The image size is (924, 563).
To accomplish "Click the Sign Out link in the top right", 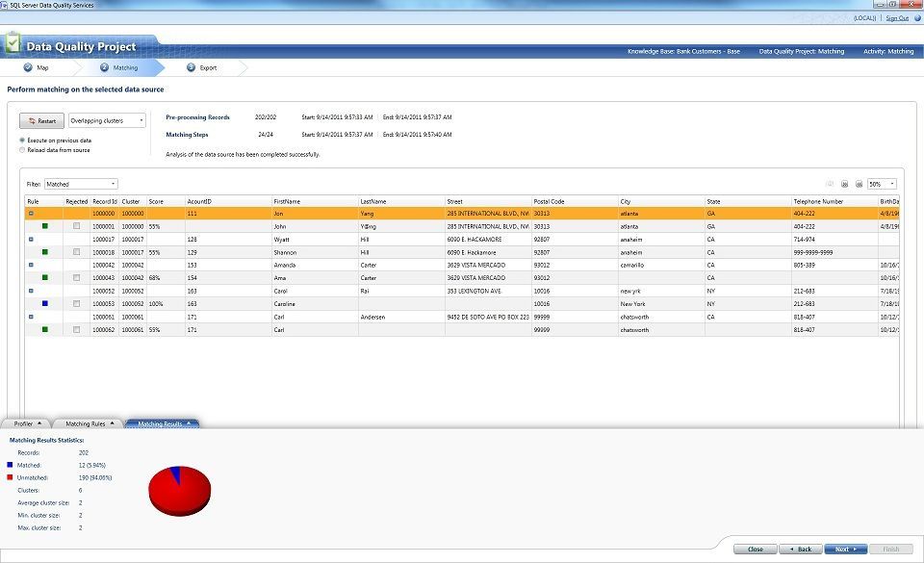I will click(x=897, y=16).
